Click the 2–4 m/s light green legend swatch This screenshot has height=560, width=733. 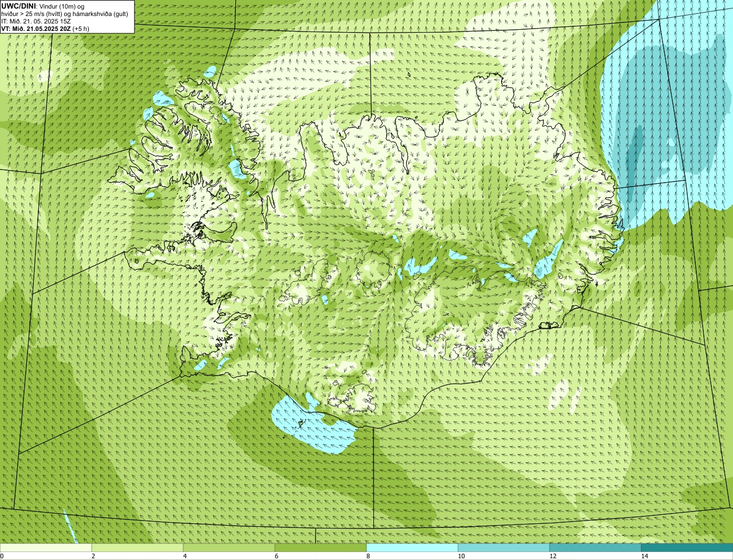coord(137,547)
